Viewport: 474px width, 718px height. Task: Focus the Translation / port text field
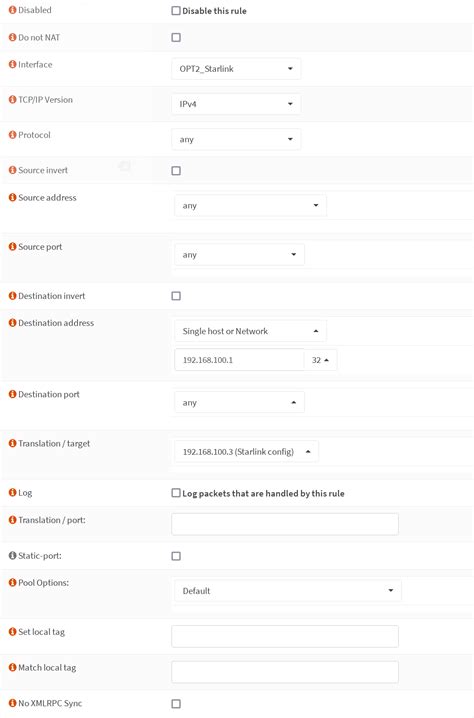click(285, 524)
